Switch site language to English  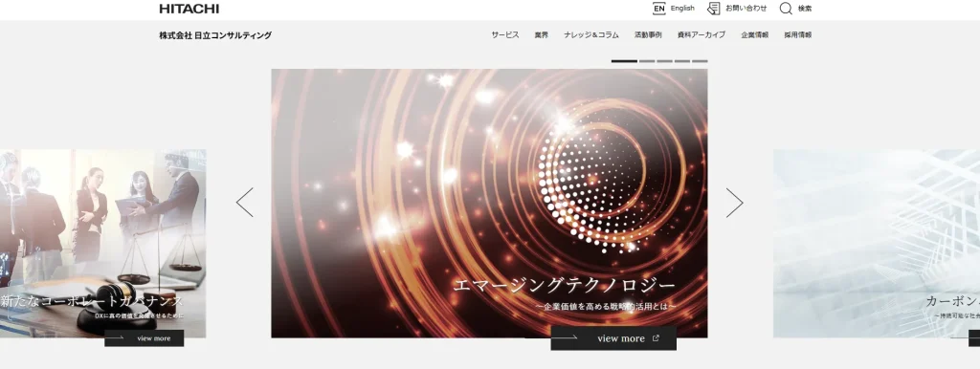(681, 8)
